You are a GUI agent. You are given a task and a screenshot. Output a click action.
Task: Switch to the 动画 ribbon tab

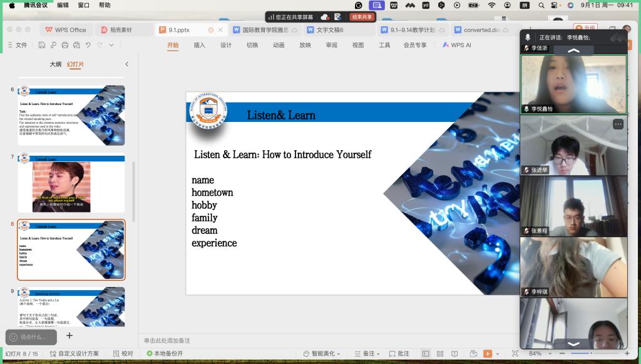point(279,45)
